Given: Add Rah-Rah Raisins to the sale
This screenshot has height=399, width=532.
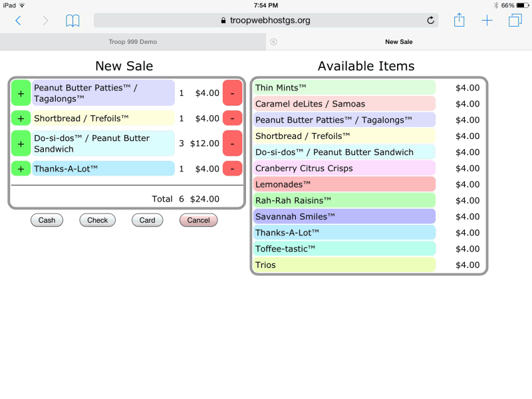Looking at the screenshot, I should coord(344,201).
